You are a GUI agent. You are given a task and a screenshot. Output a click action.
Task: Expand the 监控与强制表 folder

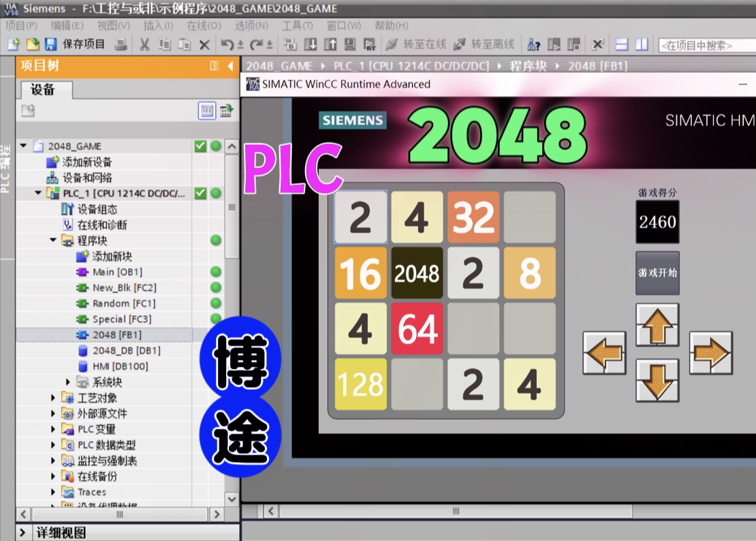tap(53, 461)
